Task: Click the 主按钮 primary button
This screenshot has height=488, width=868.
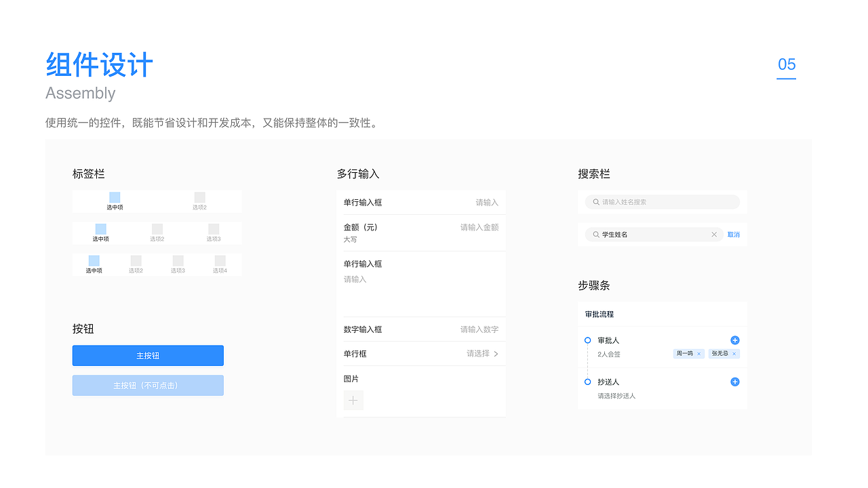Action: coord(148,355)
